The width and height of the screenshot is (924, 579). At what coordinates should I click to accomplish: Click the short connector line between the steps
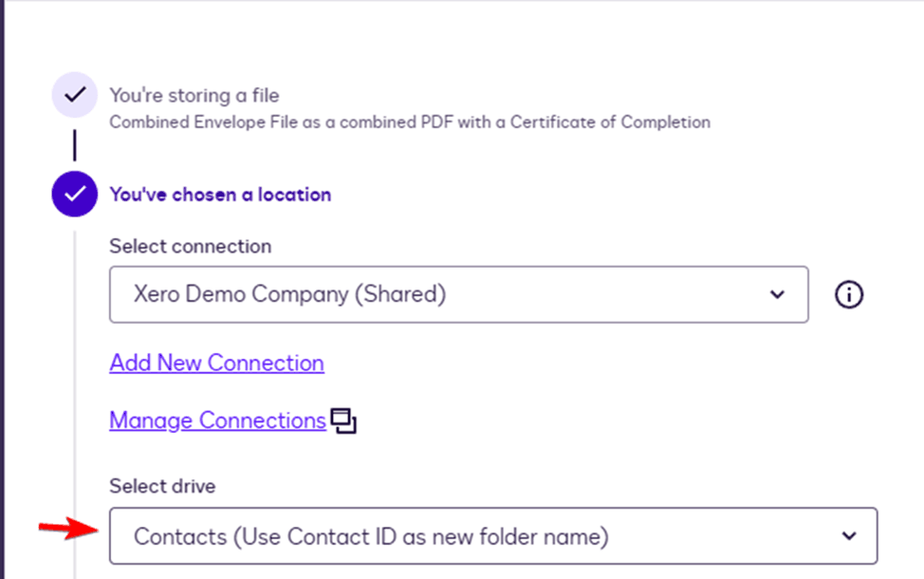(x=74, y=145)
